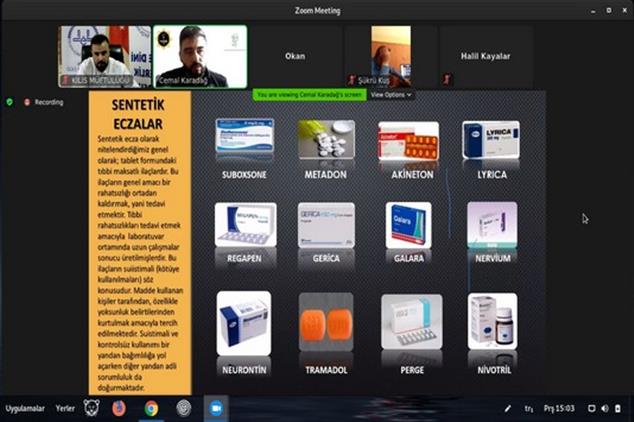Click the battery status icon
The height and width of the screenshot is (422, 634).
(617, 408)
